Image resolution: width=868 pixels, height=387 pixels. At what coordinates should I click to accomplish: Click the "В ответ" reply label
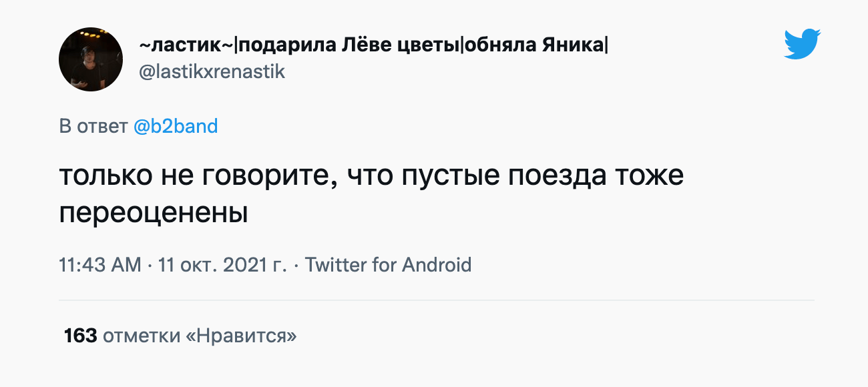click(x=93, y=126)
